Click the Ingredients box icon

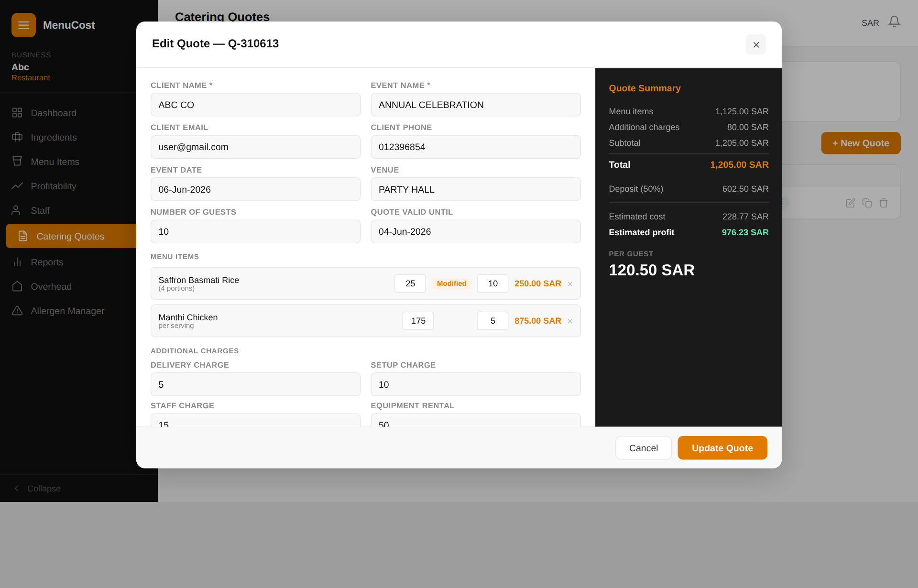click(x=17, y=137)
